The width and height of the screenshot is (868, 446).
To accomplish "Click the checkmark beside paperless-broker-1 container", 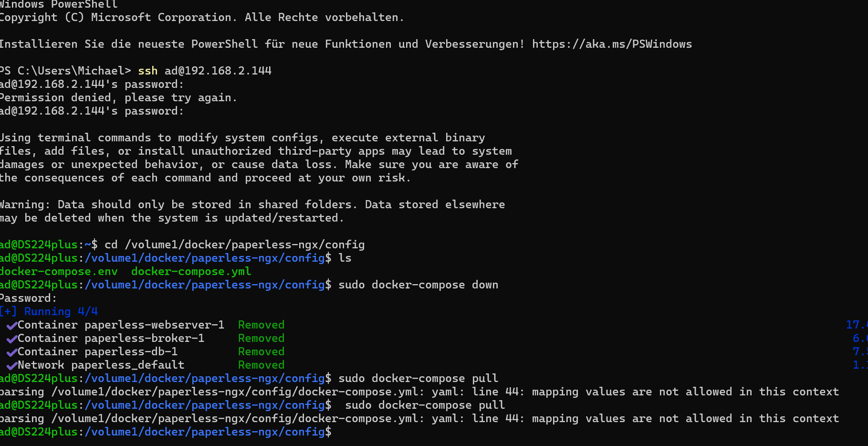I will (x=12, y=339).
